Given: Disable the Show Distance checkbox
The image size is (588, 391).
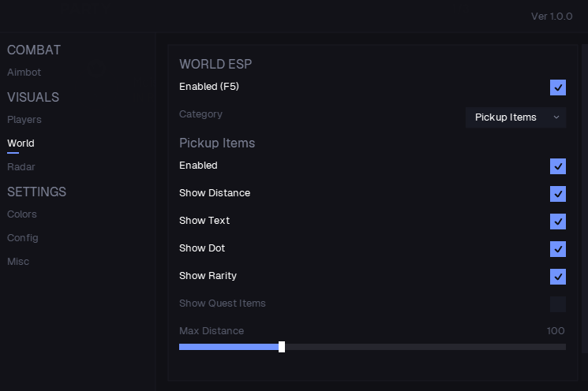Looking at the screenshot, I should 558,194.
